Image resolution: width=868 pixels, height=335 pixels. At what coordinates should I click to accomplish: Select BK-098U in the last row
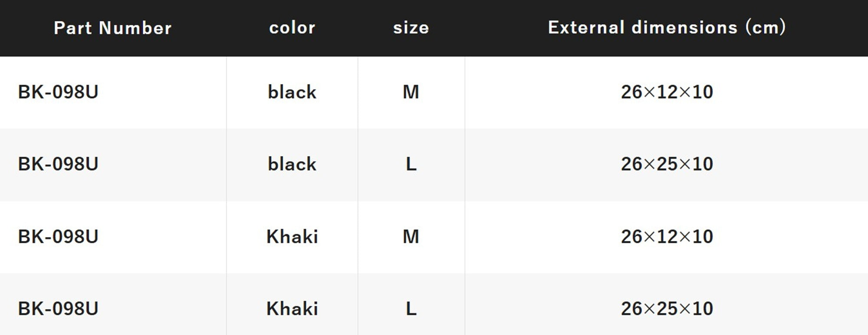tap(58, 309)
